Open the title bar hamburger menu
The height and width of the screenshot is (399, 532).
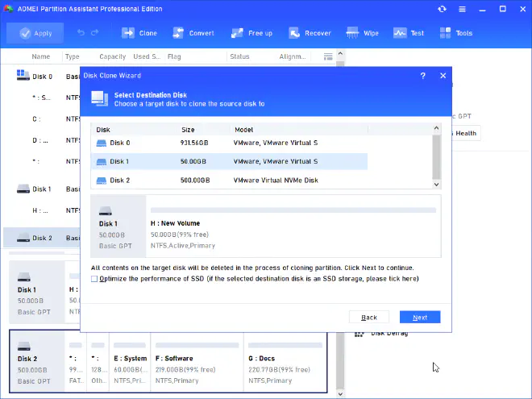click(x=462, y=9)
